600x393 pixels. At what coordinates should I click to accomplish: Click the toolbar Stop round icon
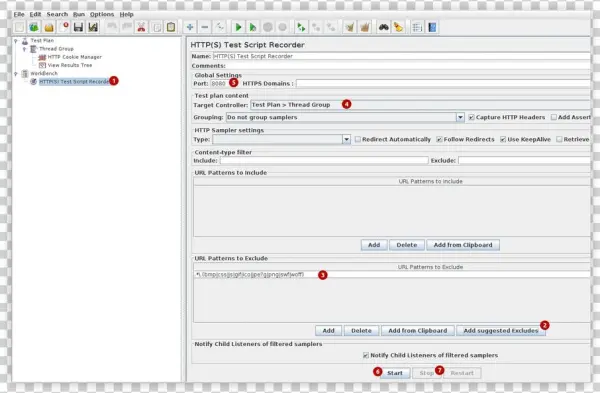point(268,27)
